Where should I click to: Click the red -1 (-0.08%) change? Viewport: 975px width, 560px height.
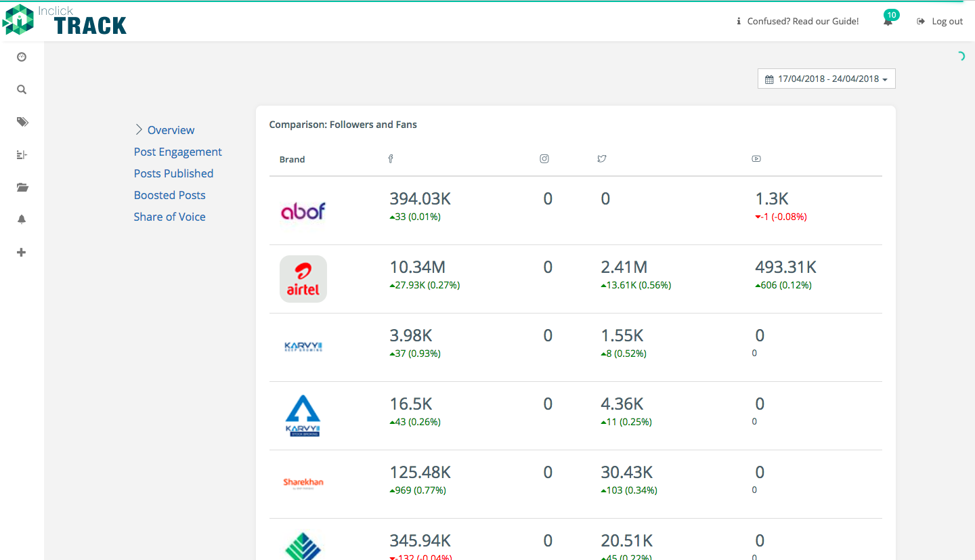tap(781, 217)
